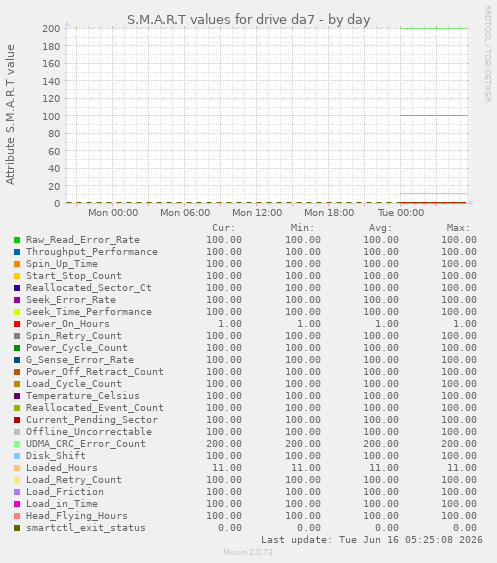
Task: Click the smartctl_exit_status olive swatch
Action: (17, 528)
